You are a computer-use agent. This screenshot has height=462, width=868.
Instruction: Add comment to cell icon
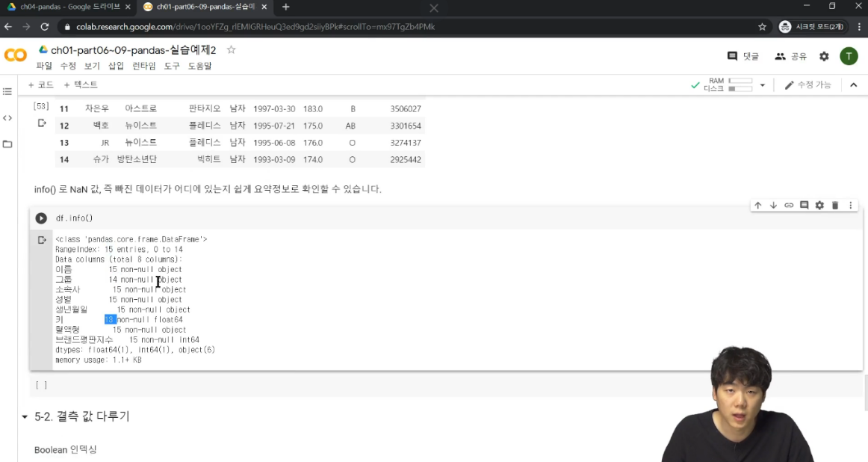coord(805,206)
